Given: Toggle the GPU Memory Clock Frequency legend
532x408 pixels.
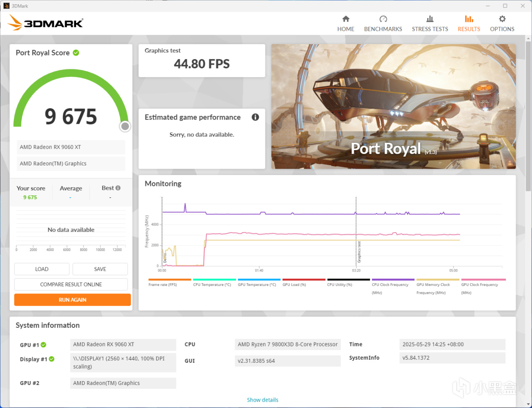Looking at the screenshot, I should (438, 287).
